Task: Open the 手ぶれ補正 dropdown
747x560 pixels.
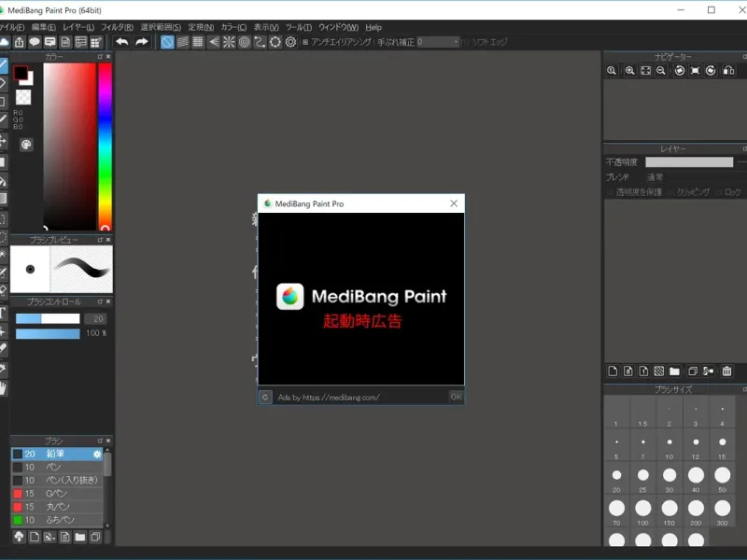Action: tap(439, 42)
